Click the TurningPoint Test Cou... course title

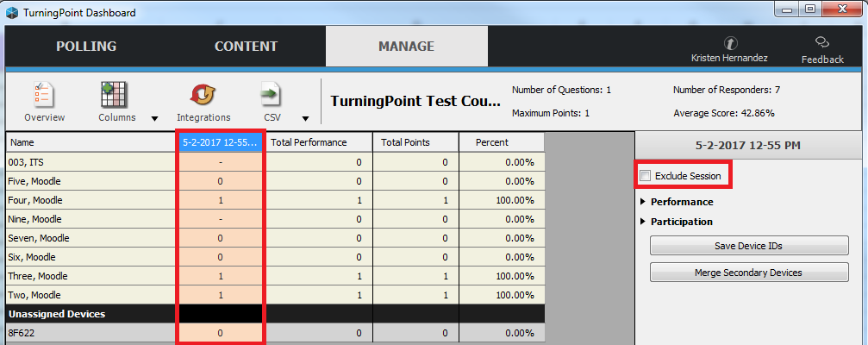pos(415,101)
